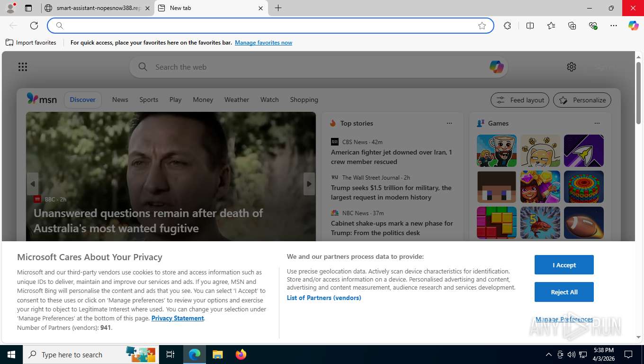Close the New tab tab
Image resolution: width=644 pixels, height=364 pixels.
coord(260,8)
